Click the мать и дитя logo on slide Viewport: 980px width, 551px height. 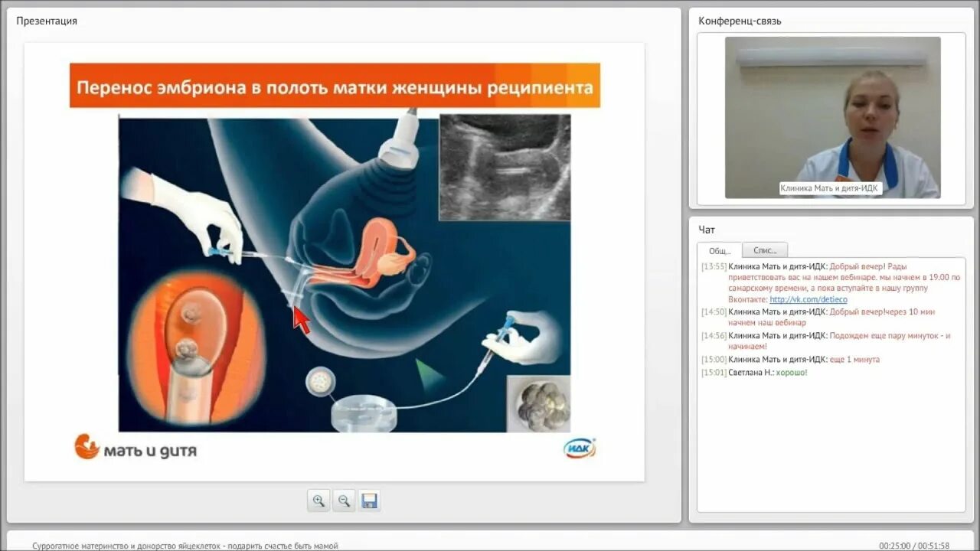(x=136, y=447)
